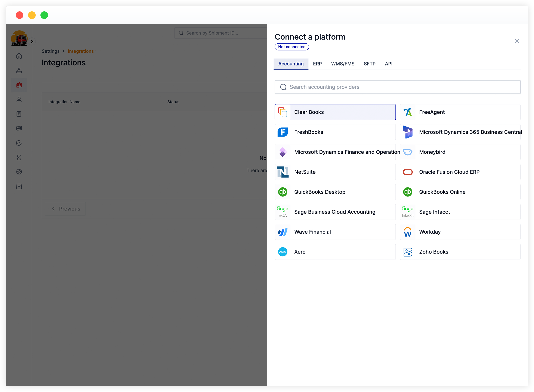Click the Search accounting providers field
Image resolution: width=534 pixels, height=392 pixels.
(x=397, y=87)
